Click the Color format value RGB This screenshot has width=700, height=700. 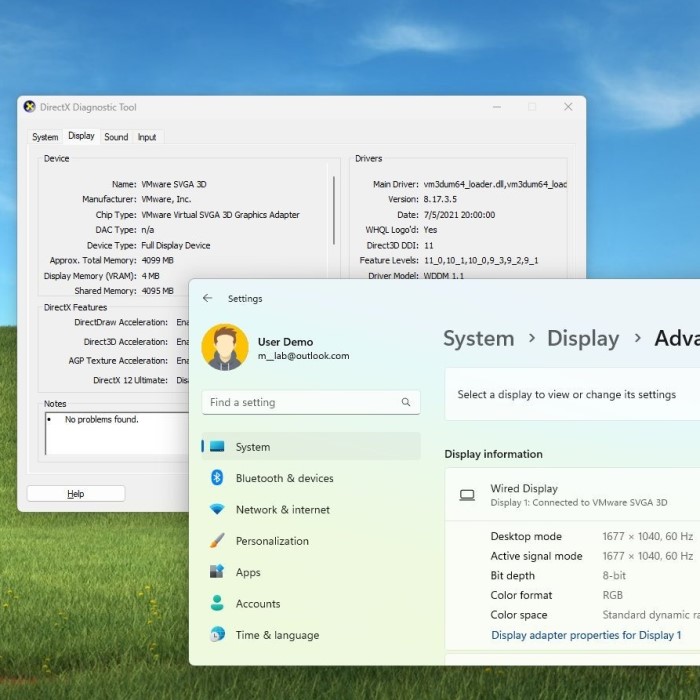click(612, 595)
